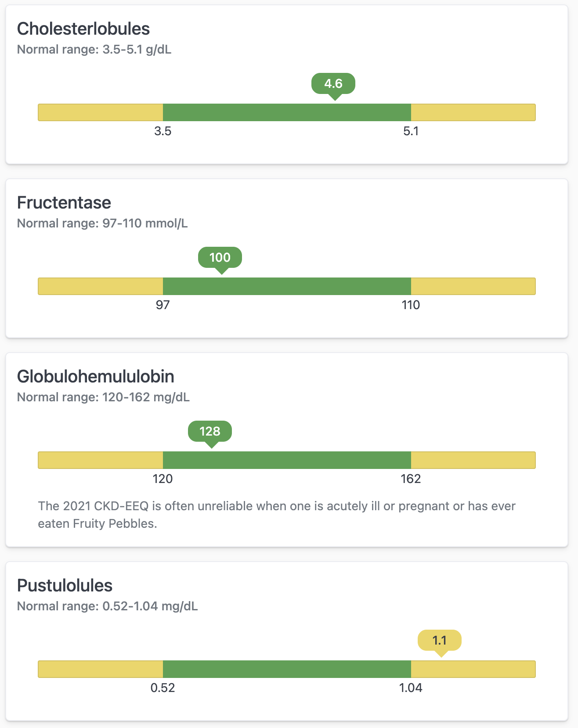The width and height of the screenshot is (578, 728).
Task: Select the Fructentase heading
Action: tap(64, 202)
